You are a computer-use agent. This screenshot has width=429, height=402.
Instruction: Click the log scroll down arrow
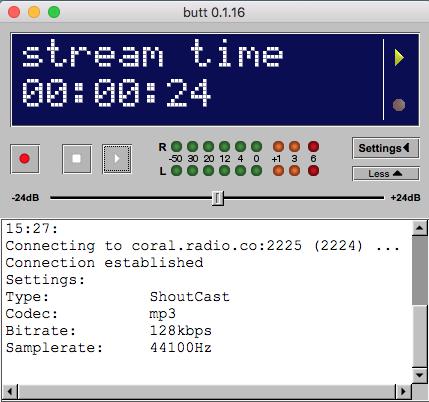420,375
